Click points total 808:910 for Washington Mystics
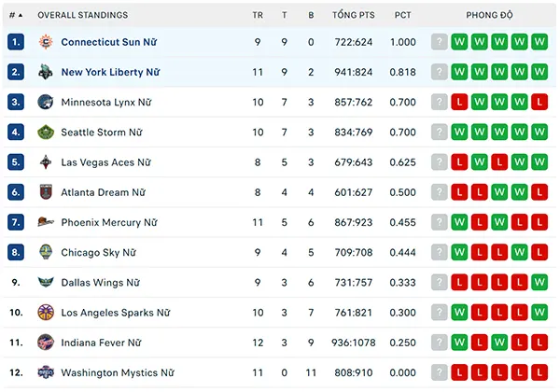 pyautogui.click(x=354, y=372)
